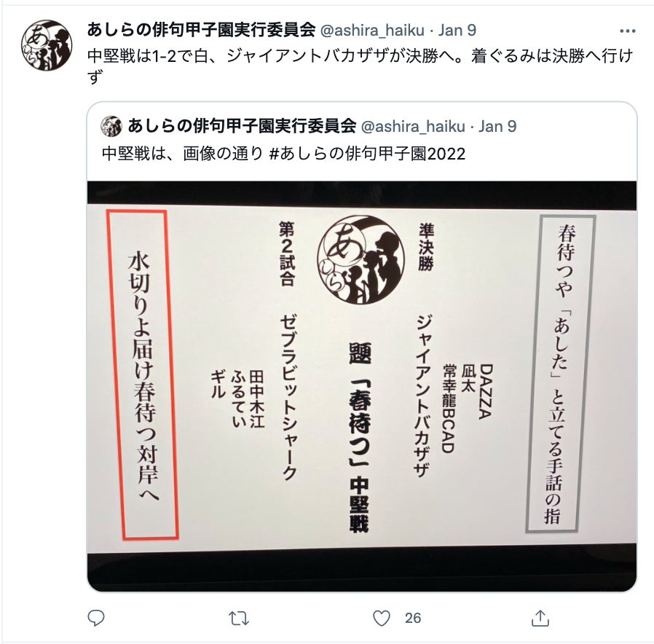Open the main tweet author name あしらの俳句甲子園実行委員会
Screen dimensions: 654x644
[x=201, y=30]
